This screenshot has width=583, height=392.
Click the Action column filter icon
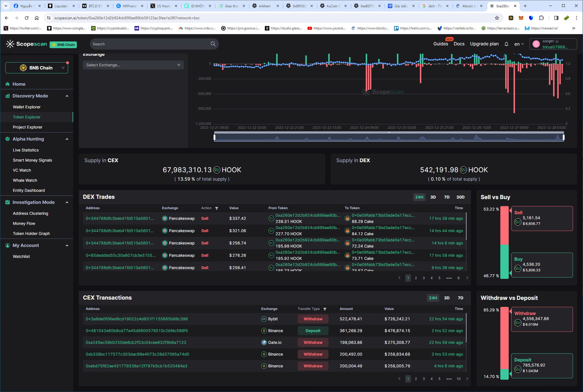click(x=217, y=208)
